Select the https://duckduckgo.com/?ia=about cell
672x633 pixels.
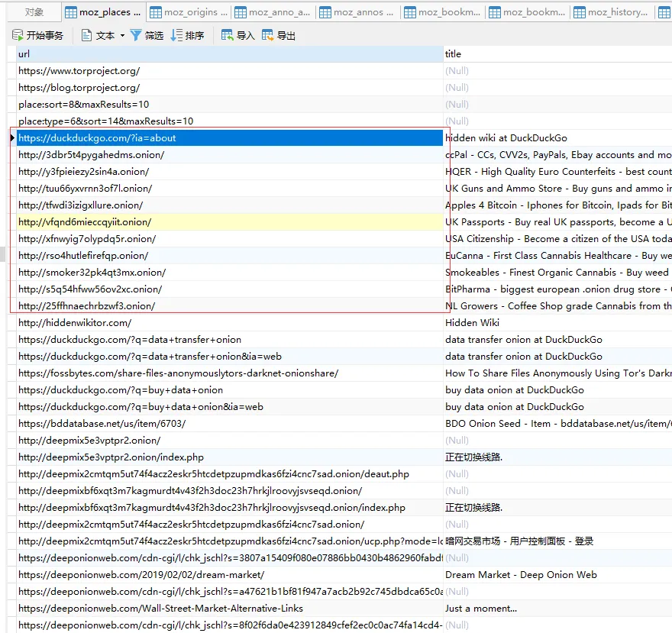tap(230, 138)
